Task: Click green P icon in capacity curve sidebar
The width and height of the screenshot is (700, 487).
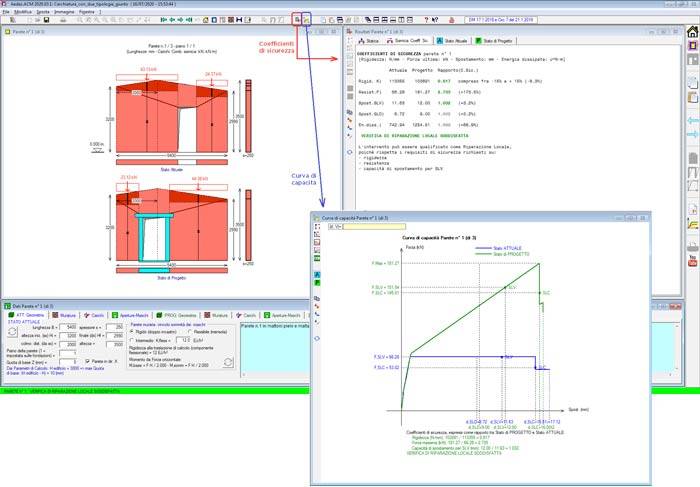Action: pos(317,283)
